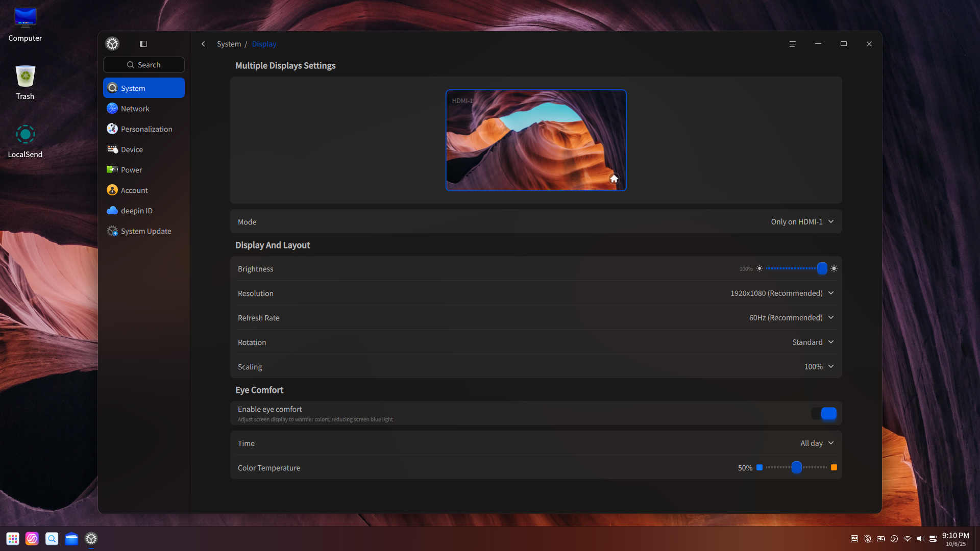Click the volume icon in the system tray
The width and height of the screenshot is (980, 551).
click(x=920, y=539)
